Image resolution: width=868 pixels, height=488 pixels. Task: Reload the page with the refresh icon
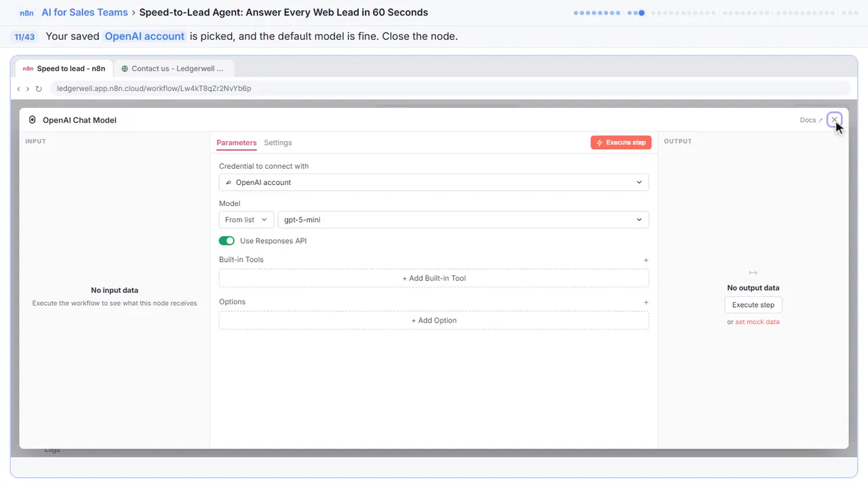click(x=39, y=89)
